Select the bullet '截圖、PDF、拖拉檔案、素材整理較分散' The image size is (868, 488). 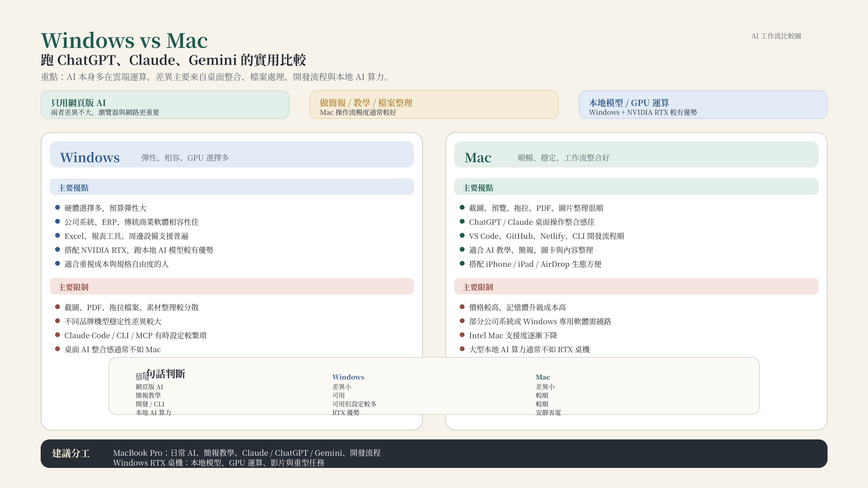[x=131, y=307]
